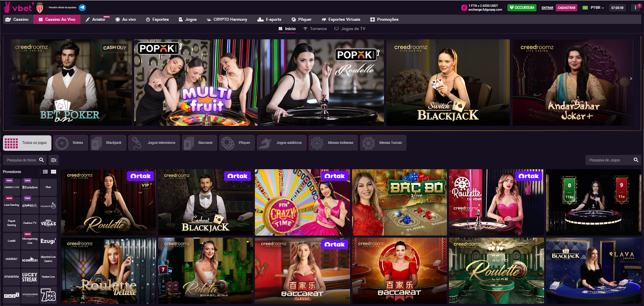Filter by Jogos televisivos category
The height and width of the screenshot is (306, 644).
point(154,143)
